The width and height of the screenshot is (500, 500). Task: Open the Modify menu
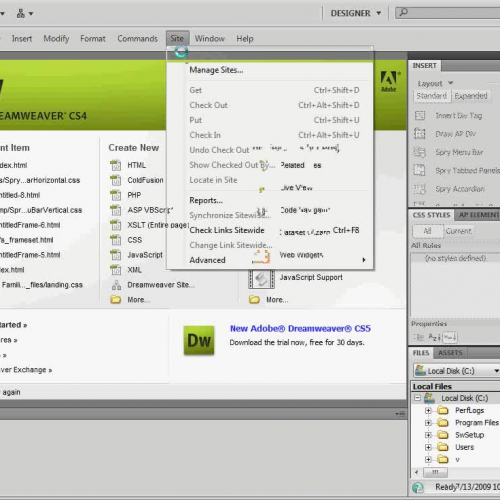click(x=56, y=39)
